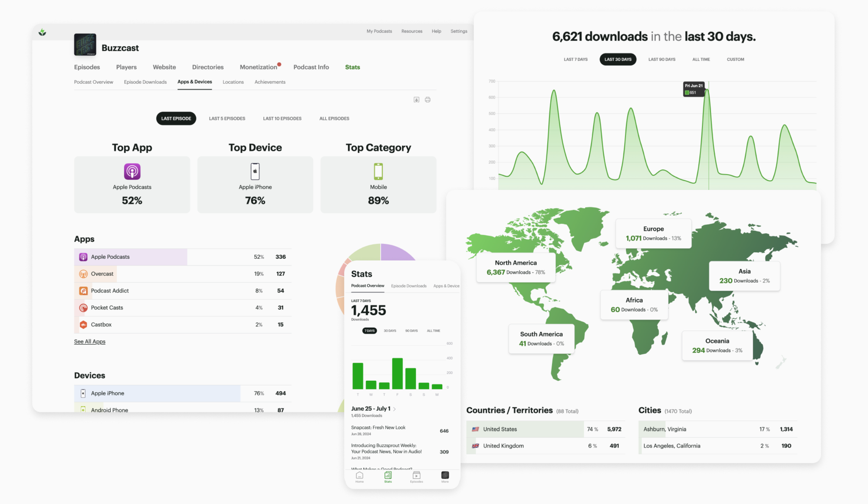The height and width of the screenshot is (504, 868).
Task: Select the LAST 10 EPISODES filter
Action: tap(282, 119)
